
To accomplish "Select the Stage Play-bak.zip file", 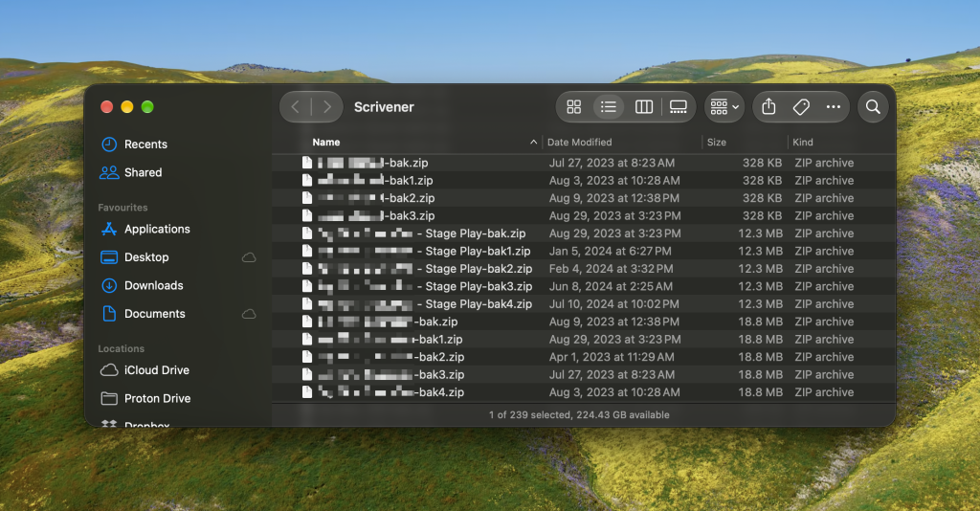I will point(584,233).
